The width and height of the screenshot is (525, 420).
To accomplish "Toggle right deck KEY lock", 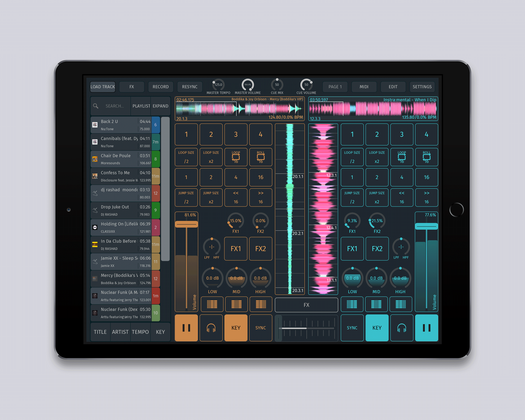I will click(x=377, y=328).
